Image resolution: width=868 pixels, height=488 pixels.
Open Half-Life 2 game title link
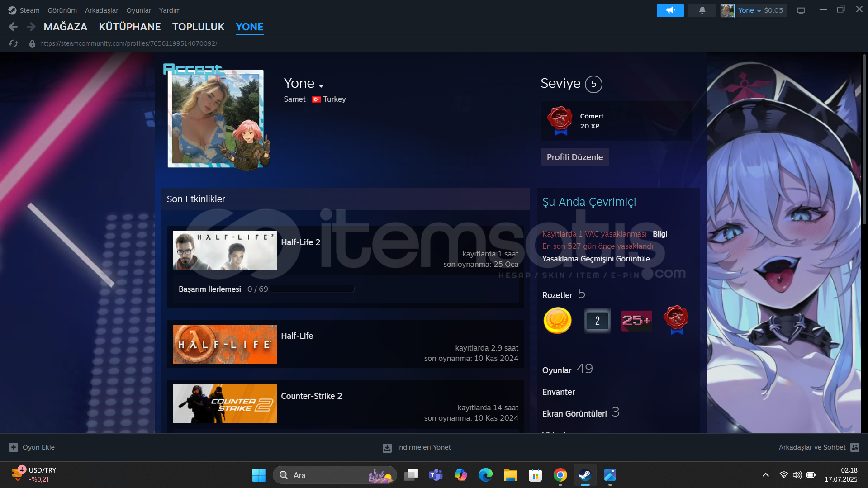pos(300,242)
